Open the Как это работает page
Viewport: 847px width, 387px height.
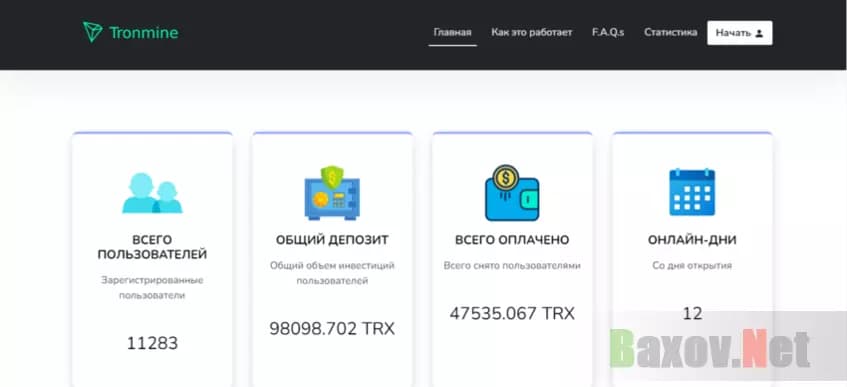coord(532,32)
